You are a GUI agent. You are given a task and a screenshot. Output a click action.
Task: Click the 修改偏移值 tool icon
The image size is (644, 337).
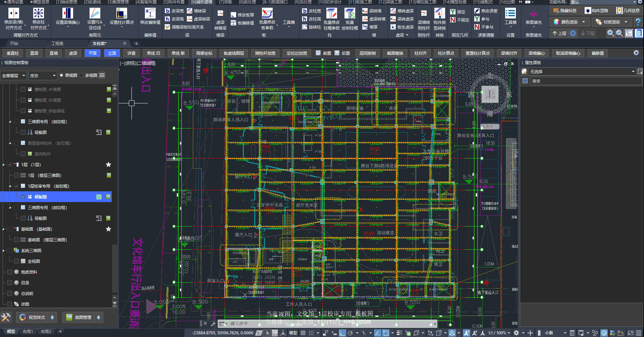pos(150,13)
